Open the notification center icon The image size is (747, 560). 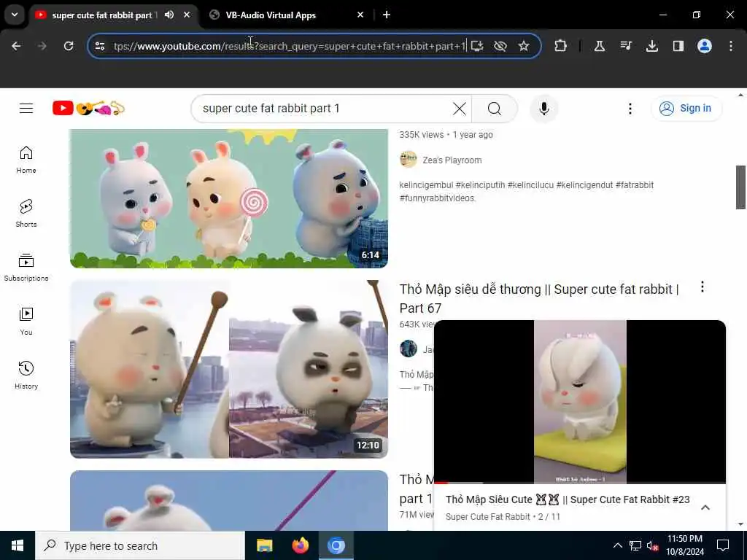pyautogui.click(x=723, y=545)
